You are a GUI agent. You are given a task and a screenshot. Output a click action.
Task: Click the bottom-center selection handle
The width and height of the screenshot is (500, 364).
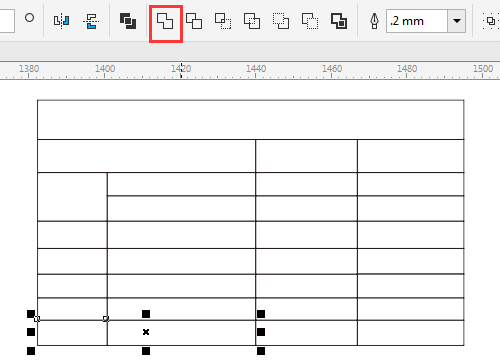(146, 351)
